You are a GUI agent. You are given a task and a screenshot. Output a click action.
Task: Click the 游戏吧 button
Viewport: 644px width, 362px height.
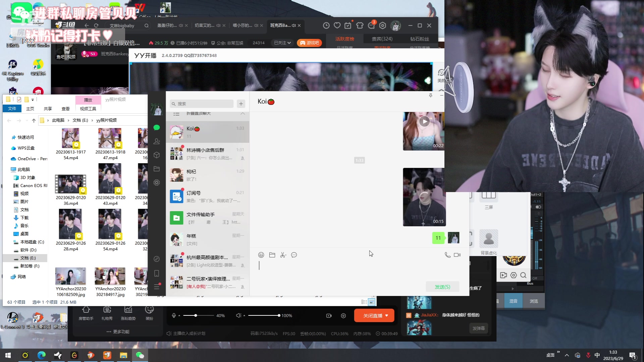(309, 43)
